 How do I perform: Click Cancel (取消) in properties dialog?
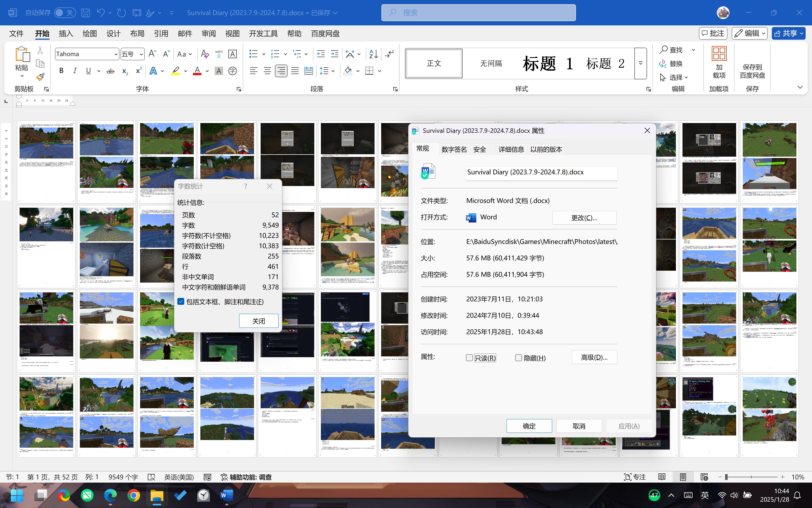coord(579,426)
